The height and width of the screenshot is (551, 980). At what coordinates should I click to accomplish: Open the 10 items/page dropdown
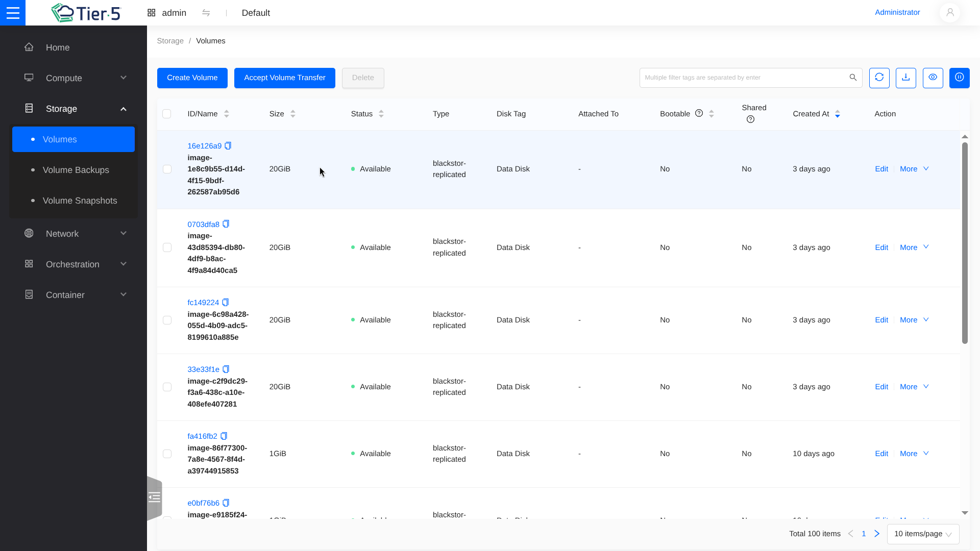(922, 534)
